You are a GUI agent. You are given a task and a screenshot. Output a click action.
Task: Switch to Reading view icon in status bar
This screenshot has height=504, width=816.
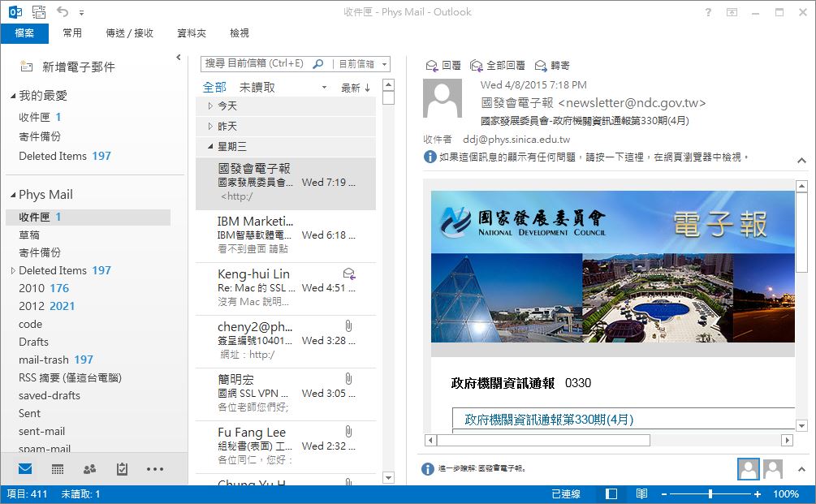[641, 493]
